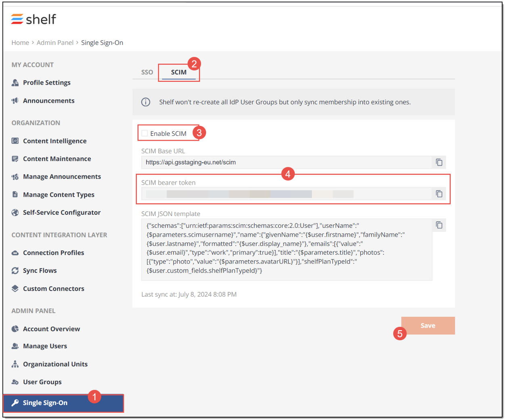Open the Content Maintenance page
Viewport: 505px width, 420px height.
click(x=57, y=159)
